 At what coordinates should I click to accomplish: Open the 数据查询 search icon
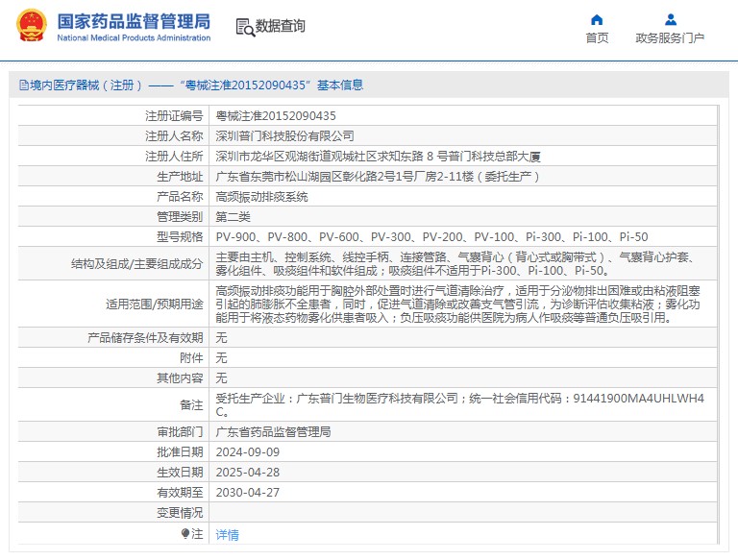(245, 27)
